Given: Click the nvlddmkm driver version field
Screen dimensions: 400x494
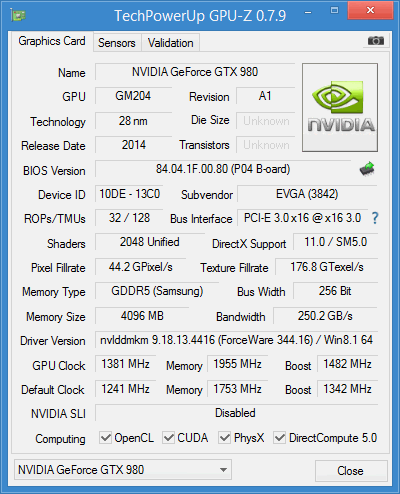Looking at the screenshot, I should tap(236, 340).
